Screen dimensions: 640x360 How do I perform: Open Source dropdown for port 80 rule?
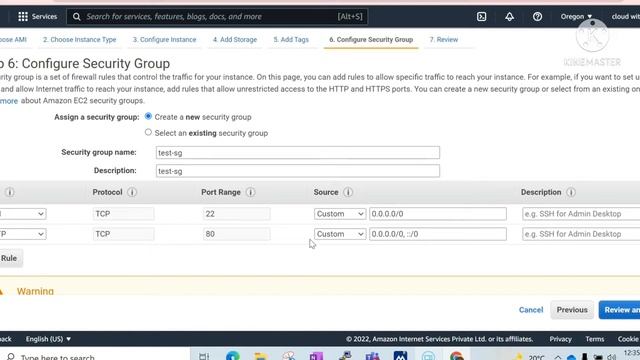tap(340, 234)
